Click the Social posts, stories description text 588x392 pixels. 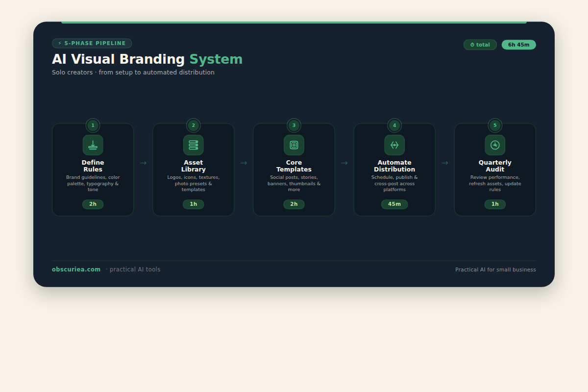point(294,183)
